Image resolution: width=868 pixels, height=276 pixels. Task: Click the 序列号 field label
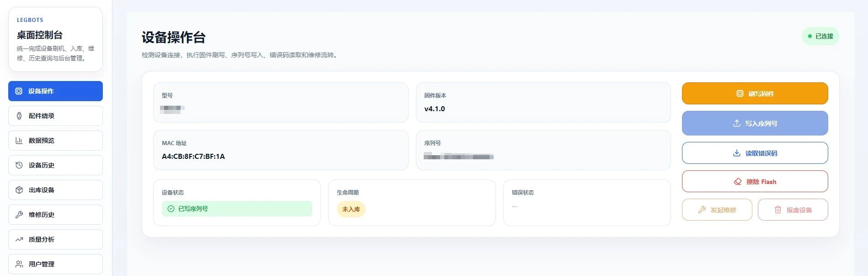pyautogui.click(x=432, y=143)
